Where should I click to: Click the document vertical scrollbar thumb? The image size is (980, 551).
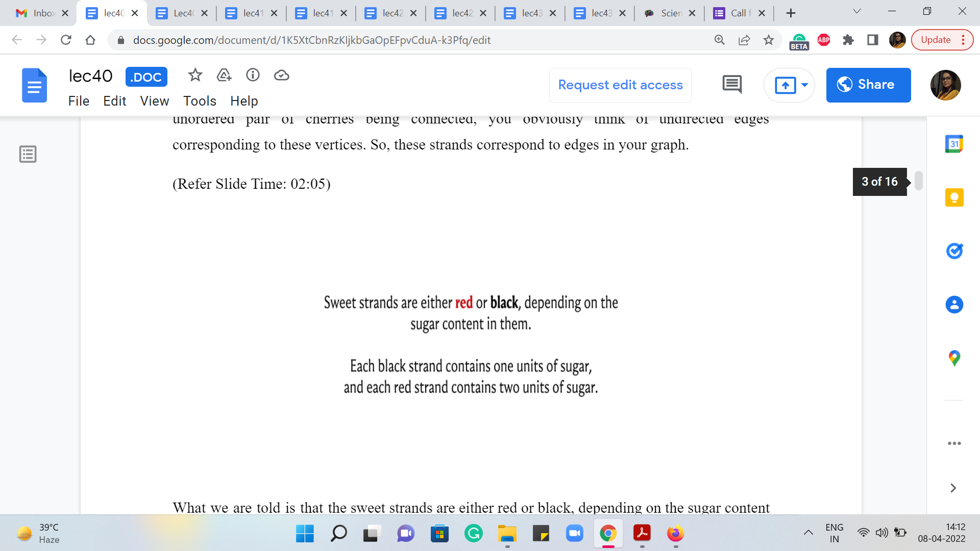point(919,181)
